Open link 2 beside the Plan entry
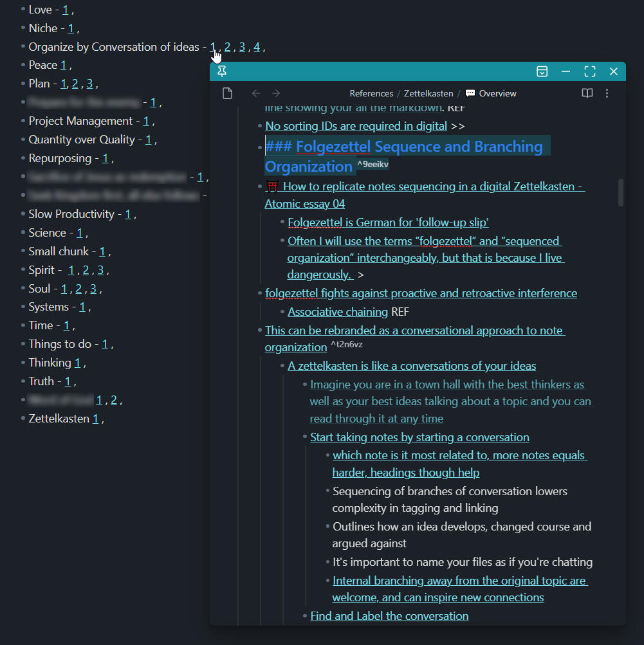The height and width of the screenshot is (645, 644). (x=75, y=84)
